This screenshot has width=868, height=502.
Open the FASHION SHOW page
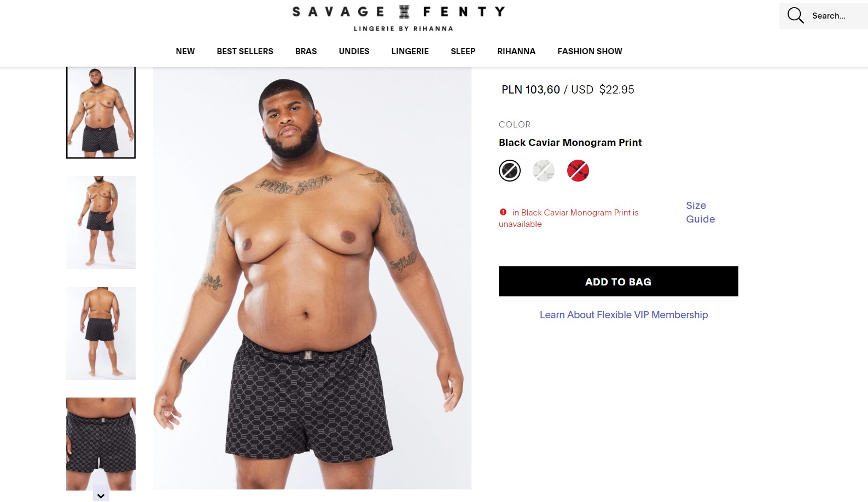point(590,51)
